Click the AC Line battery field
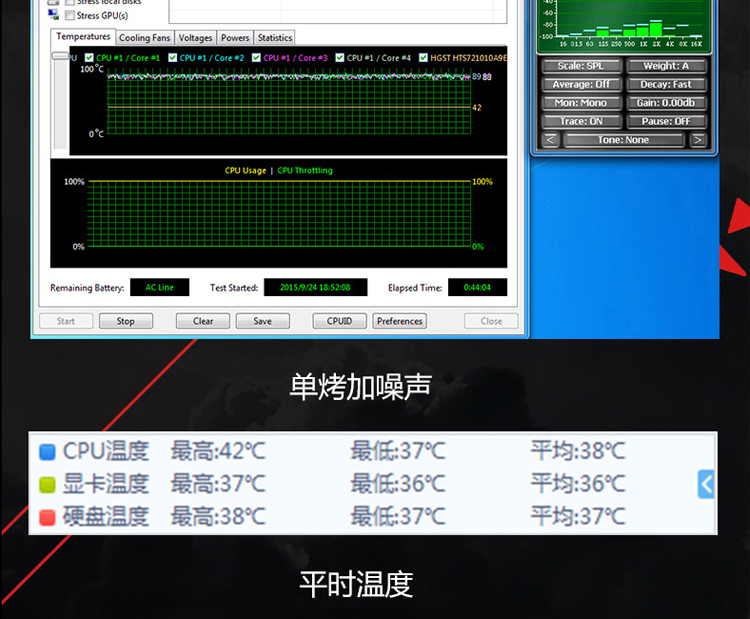 (160, 287)
